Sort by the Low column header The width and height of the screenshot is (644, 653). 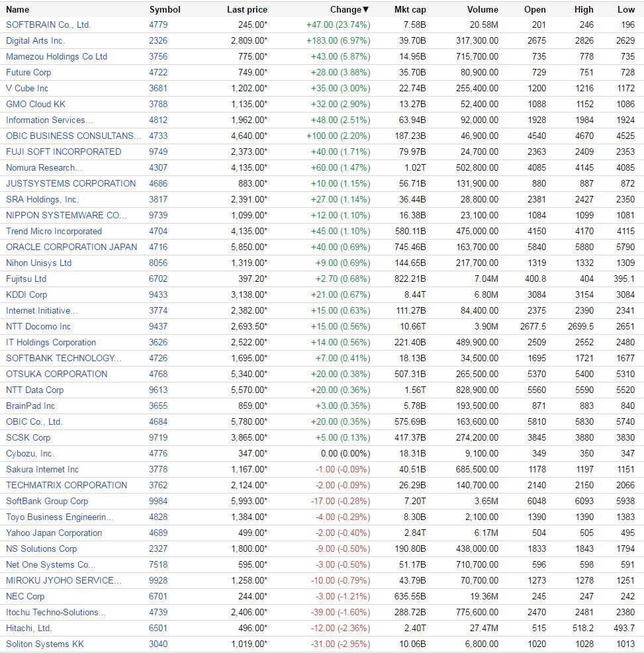[x=626, y=9]
